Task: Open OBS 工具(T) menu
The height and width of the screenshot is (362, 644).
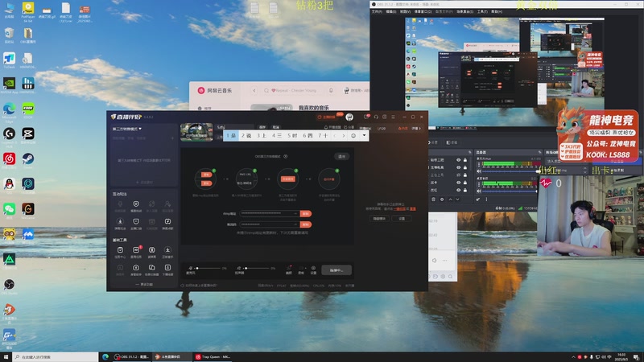Action: (482, 11)
